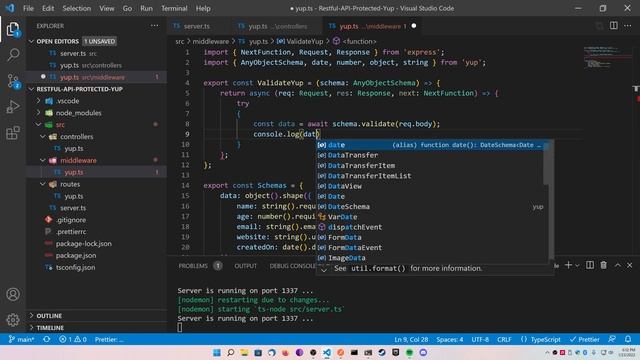The height and width of the screenshot is (360, 640).
Task: Open the Search view in activity bar
Action: (x=13, y=55)
